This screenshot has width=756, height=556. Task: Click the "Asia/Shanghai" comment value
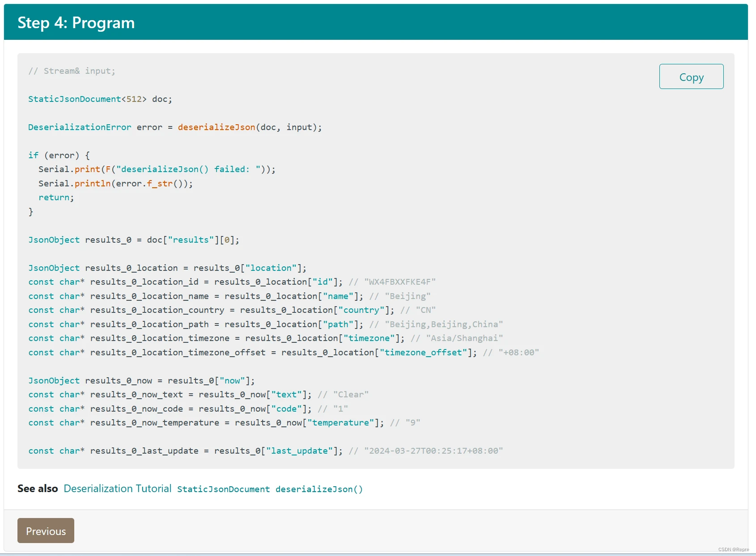click(x=464, y=338)
